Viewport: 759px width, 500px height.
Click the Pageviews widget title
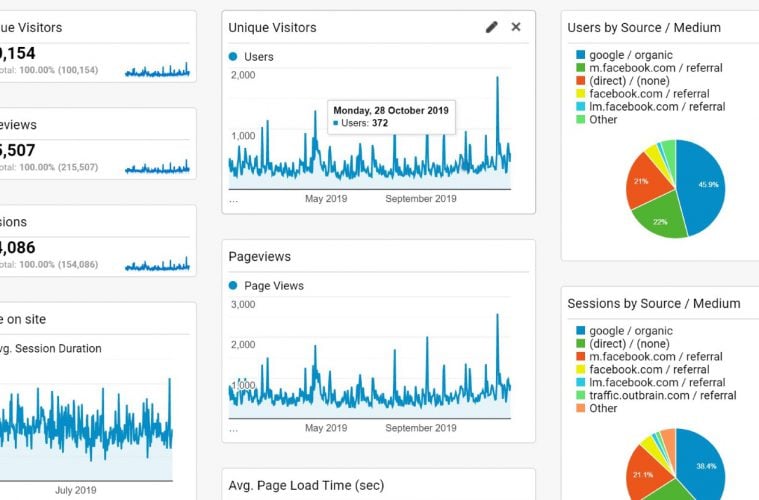pyautogui.click(x=258, y=257)
